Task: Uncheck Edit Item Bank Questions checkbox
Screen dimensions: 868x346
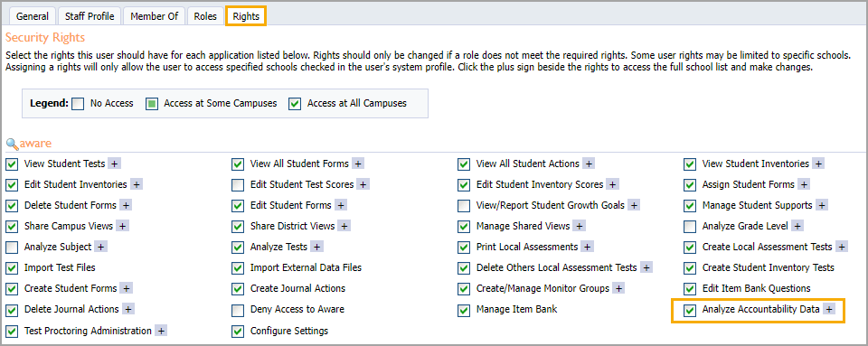Action: click(689, 288)
